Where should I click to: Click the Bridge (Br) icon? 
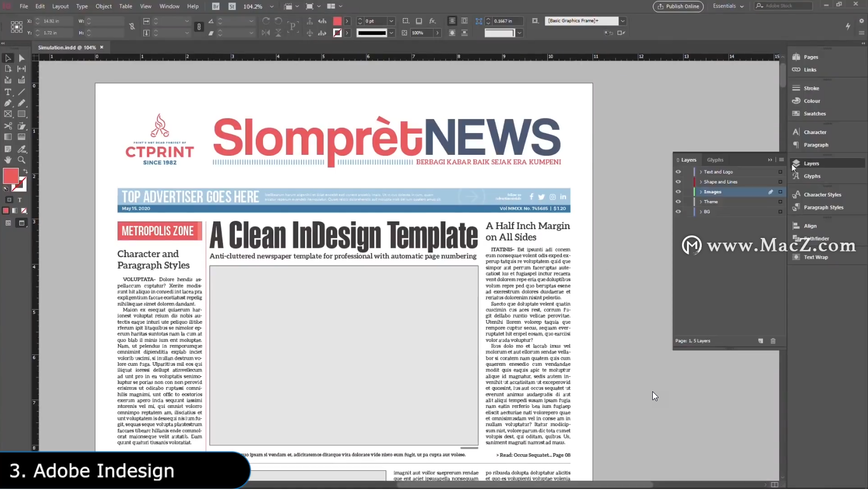click(x=216, y=6)
